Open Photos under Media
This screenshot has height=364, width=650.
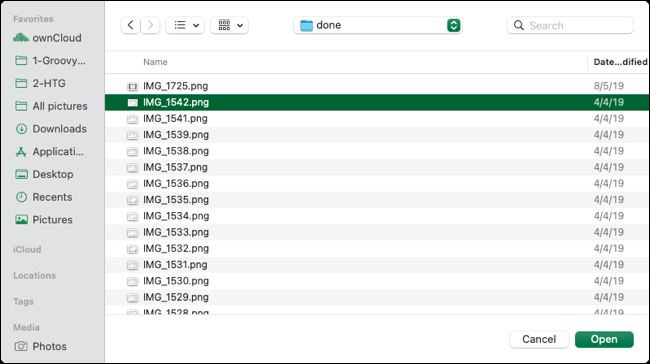pyautogui.click(x=41, y=346)
